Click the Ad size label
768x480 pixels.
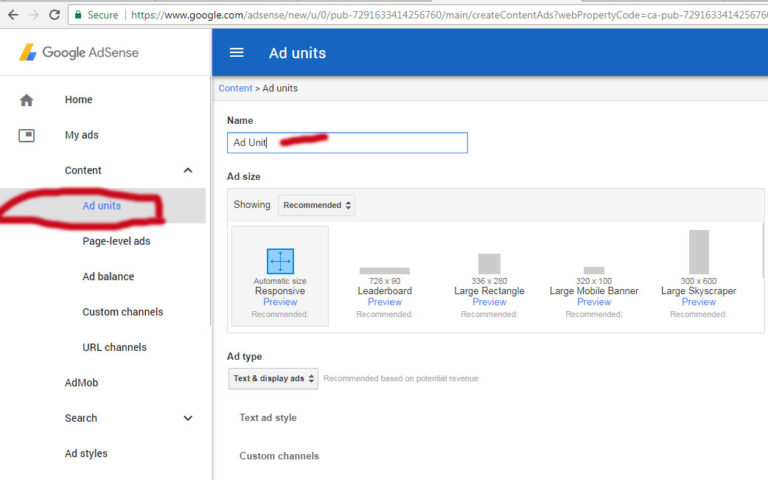243,177
